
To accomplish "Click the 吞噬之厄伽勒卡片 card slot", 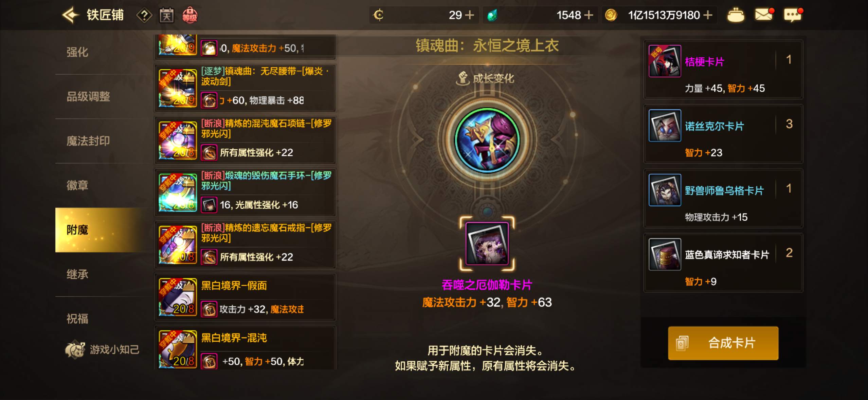I will pos(487,244).
